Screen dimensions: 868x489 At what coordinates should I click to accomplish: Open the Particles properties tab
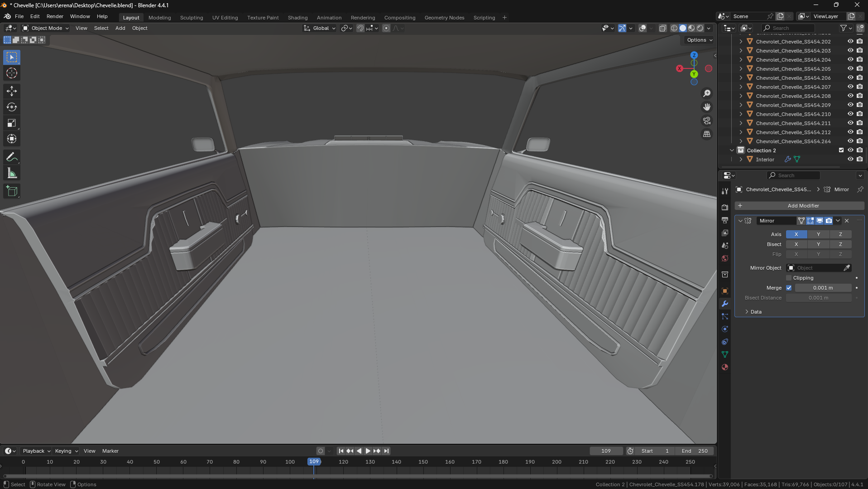(725, 316)
